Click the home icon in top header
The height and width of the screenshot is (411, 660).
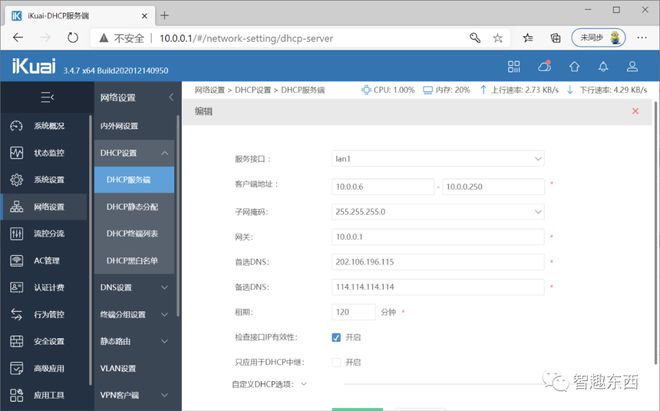pyautogui.click(x=574, y=67)
